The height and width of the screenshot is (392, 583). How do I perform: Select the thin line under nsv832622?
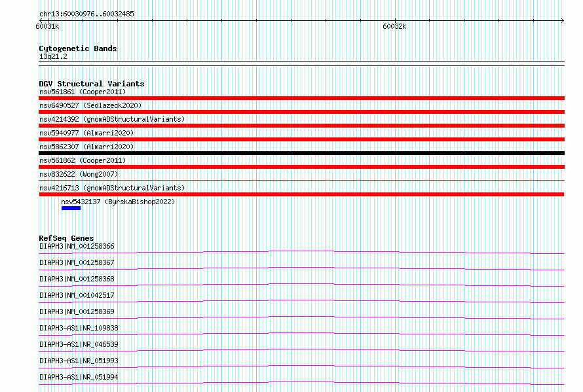point(301,181)
